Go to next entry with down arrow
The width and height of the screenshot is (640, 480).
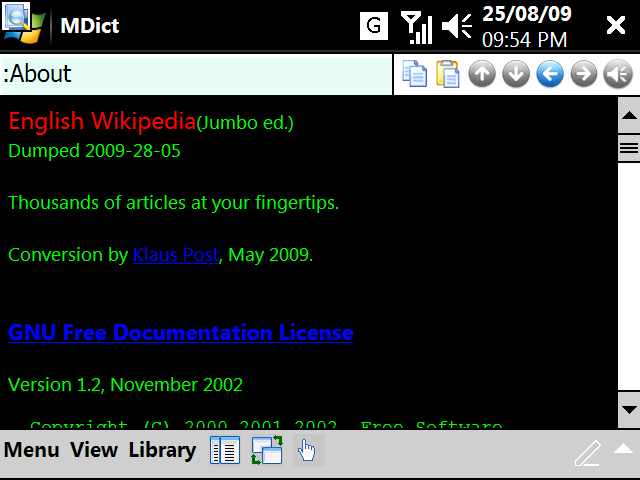pyautogui.click(x=516, y=74)
